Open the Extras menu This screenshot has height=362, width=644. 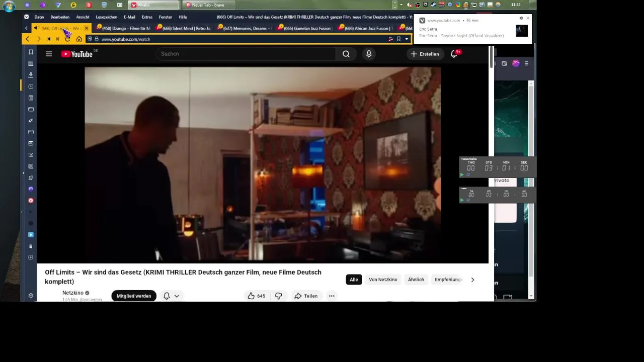(x=147, y=17)
